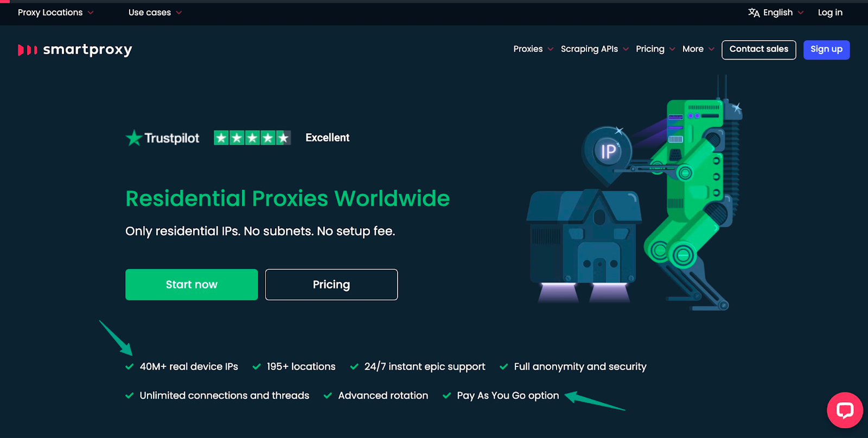The image size is (868, 438).
Task: Click the IP location pin illustration
Action: [608, 153]
